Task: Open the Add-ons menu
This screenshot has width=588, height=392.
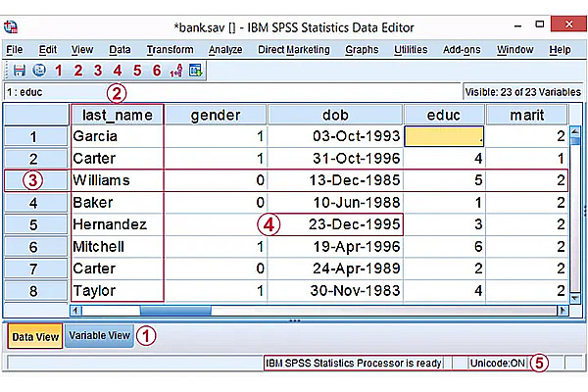Action: 462,50
